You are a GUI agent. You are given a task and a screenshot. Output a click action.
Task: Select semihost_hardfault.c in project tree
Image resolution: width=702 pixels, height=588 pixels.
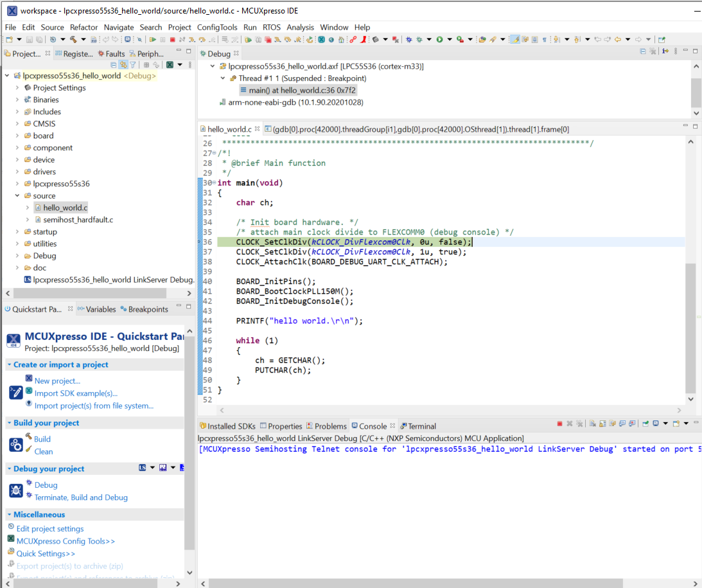[x=78, y=220]
